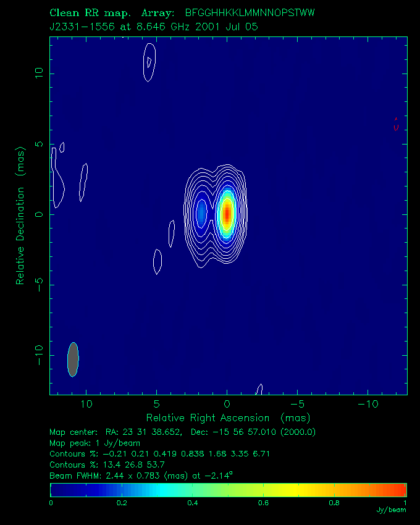Click the bright red peak of the core component

click(227, 213)
